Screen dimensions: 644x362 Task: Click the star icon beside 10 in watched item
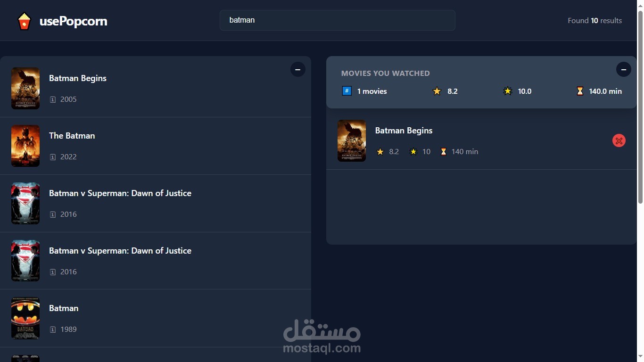413,152
